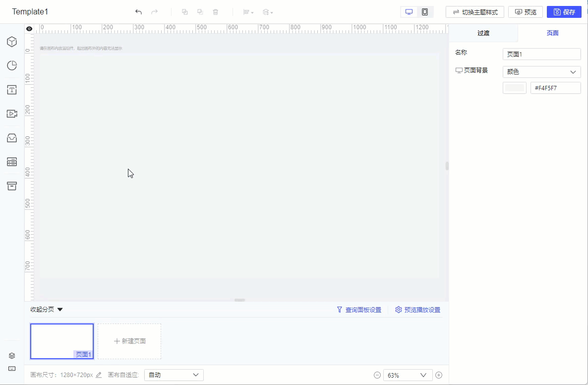Click the undo arrow in the toolbar
This screenshot has width=588, height=385.
pyautogui.click(x=138, y=11)
